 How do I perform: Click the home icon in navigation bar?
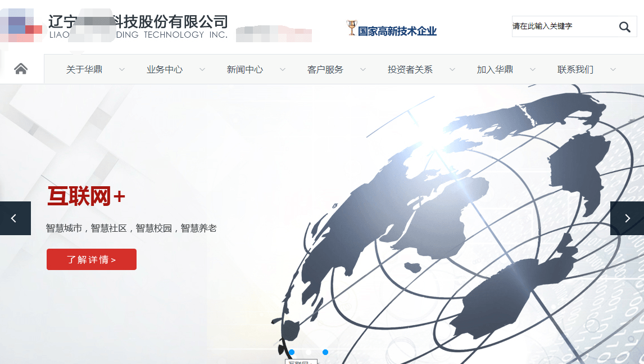click(21, 69)
